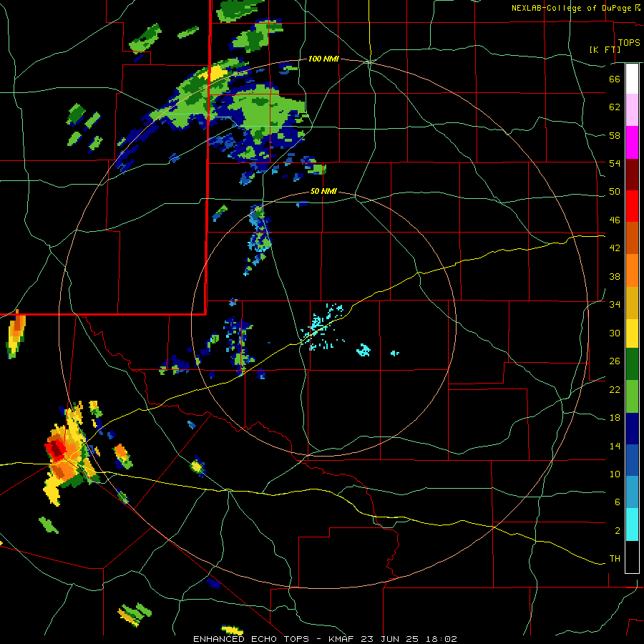Click the '10' legend value

[615, 474]
